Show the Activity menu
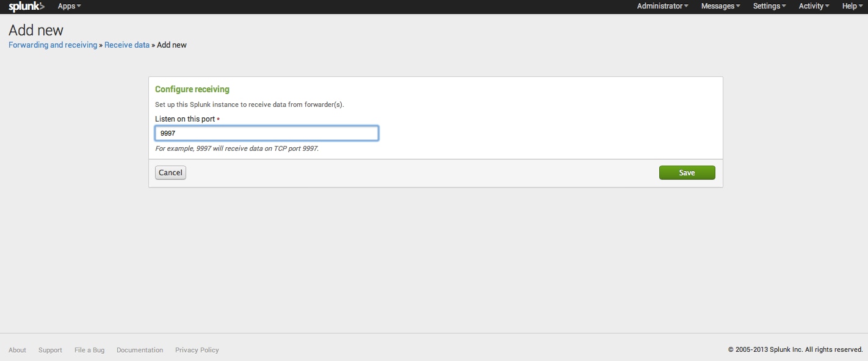The height and width of the screenshot is (361, 868). [814, 6]
